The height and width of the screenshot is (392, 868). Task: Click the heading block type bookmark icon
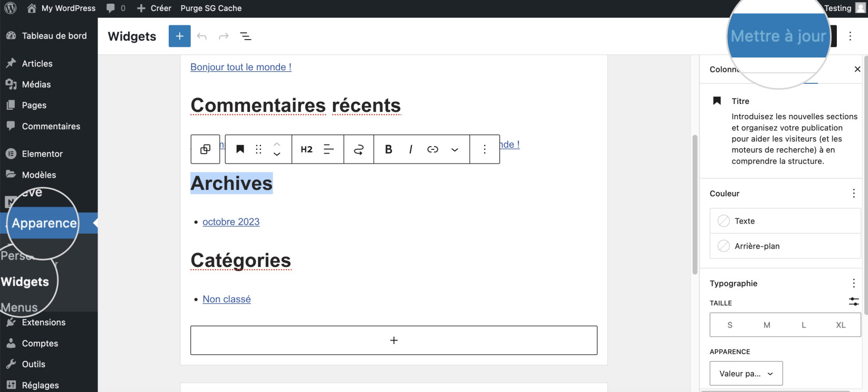click(x=240, y=149)
